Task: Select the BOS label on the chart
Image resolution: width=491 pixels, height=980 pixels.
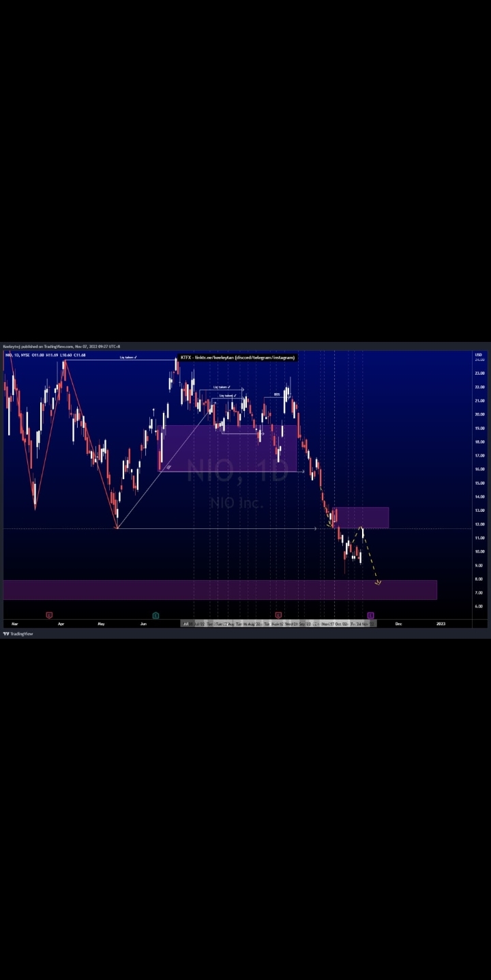Action: (277, 394)
